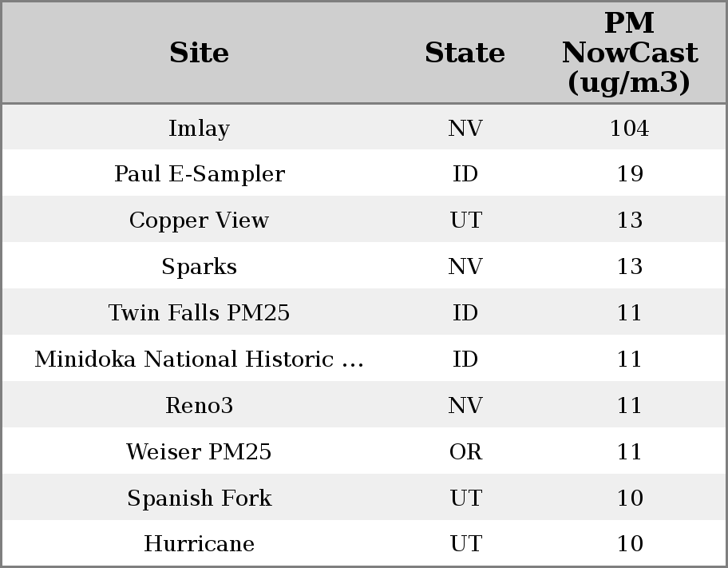This screenshot has height=568, width=728.
Task: Click the ID state cell for Twin Falls PM25
Action: [x=465, y=313]
